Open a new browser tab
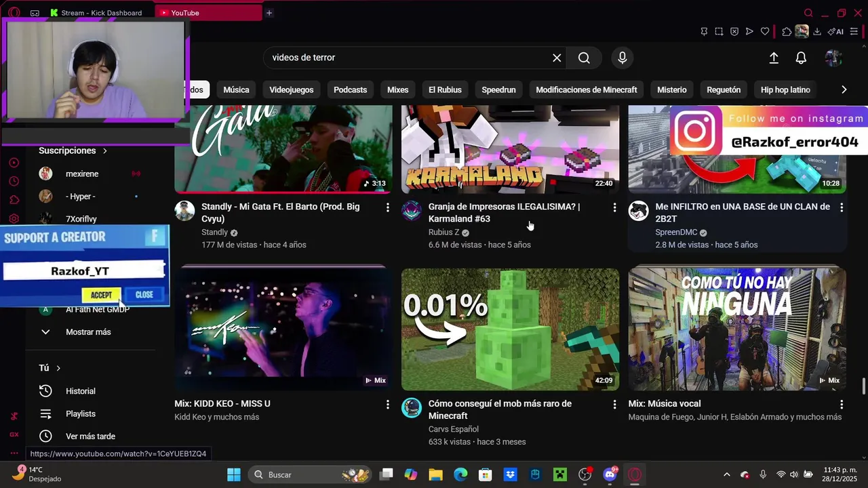Image resolution: width=868 pixels, height=488 pixels. [269, 13]
